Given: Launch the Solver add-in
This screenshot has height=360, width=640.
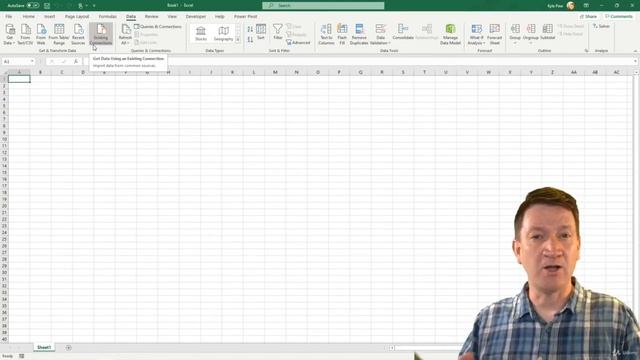Looking at the screenshot, I should coord(601,26).
